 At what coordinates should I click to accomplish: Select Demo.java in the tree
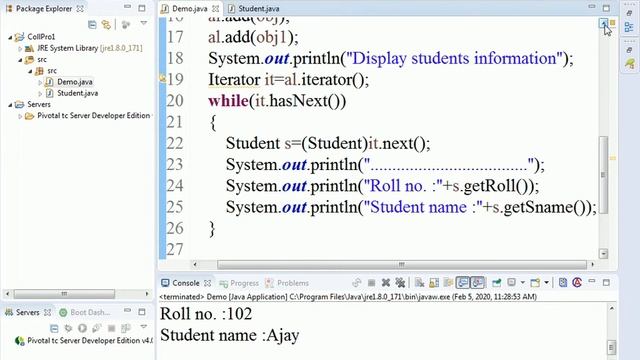pos(75,82)
